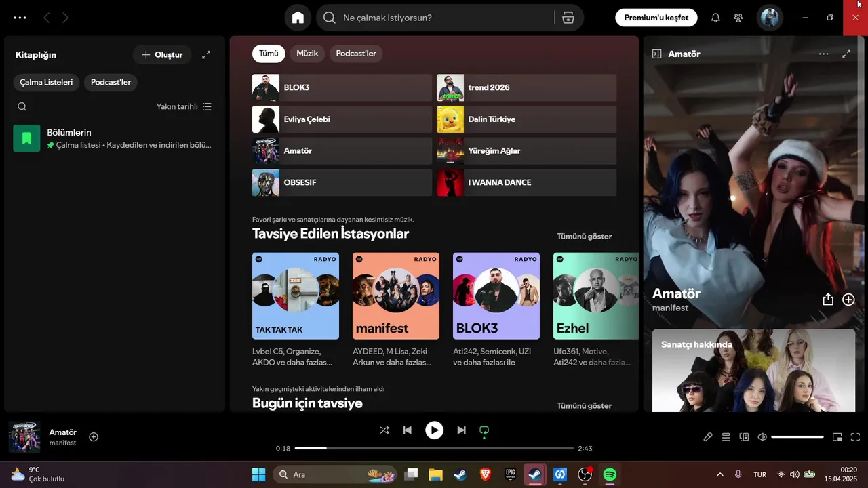Skip to next track
Viewport: 868px width, 488px height.
(x=461, y=430)
